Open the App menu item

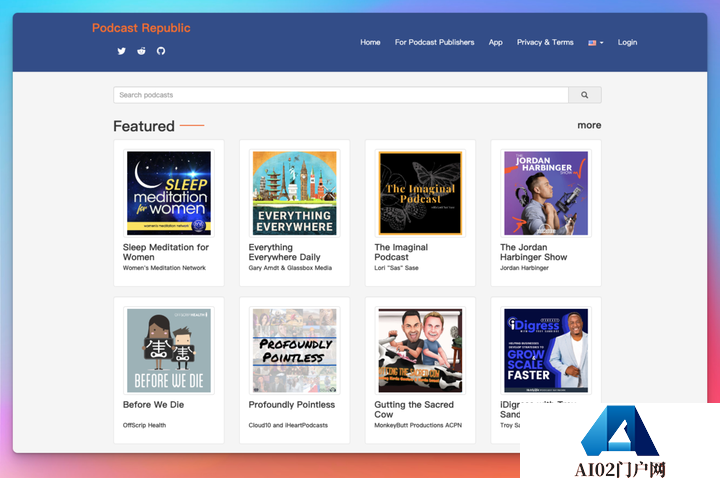pos(495,42)
